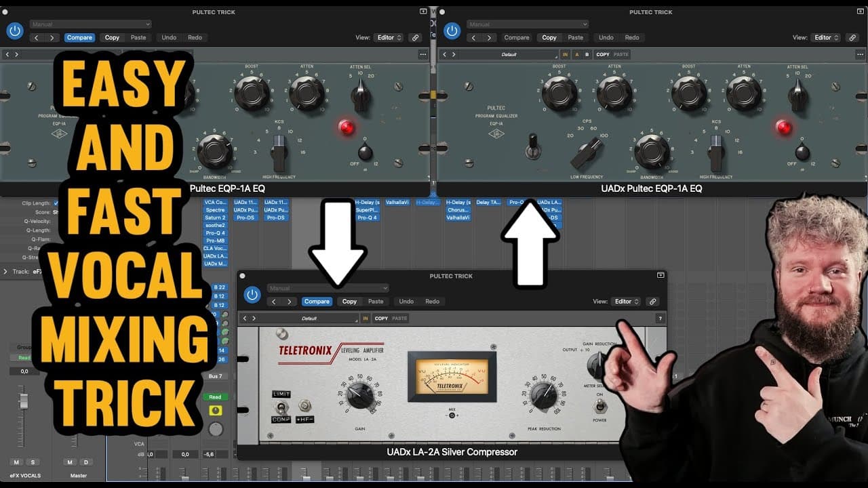The image size is (868, 488).
Task: Click the yellow button below Read in the mixer
Action: (216, 411)
